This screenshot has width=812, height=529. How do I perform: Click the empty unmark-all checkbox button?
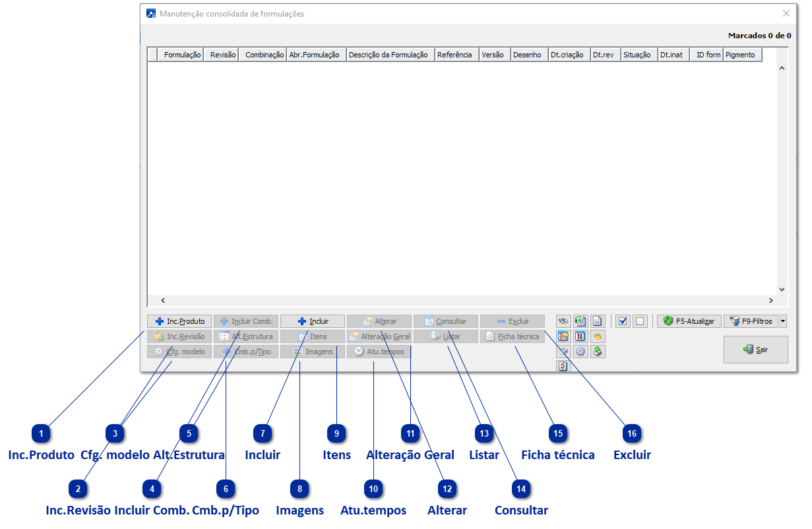tap(639, 321)
